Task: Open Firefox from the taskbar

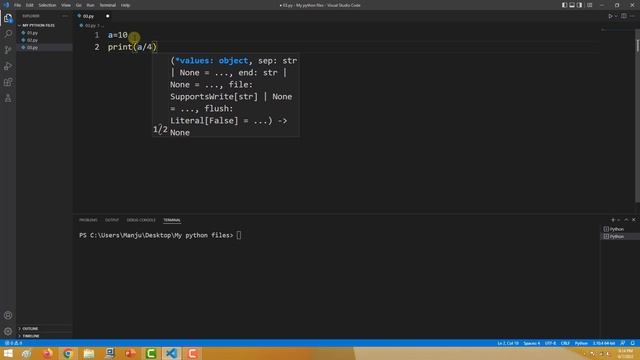Action: pos(47,353)
